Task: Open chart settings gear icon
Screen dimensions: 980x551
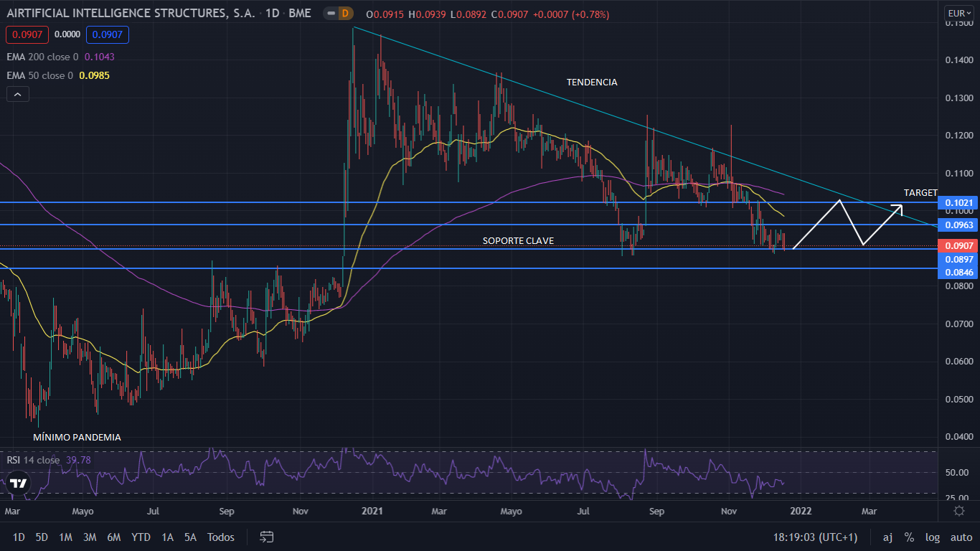Action: click(x=958, y=511)
